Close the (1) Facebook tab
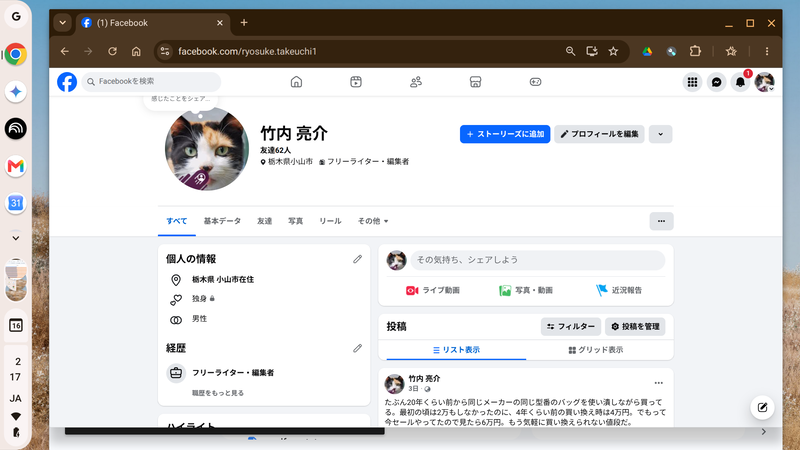Viewport: 800px width, 450px height. click(220, 23)
